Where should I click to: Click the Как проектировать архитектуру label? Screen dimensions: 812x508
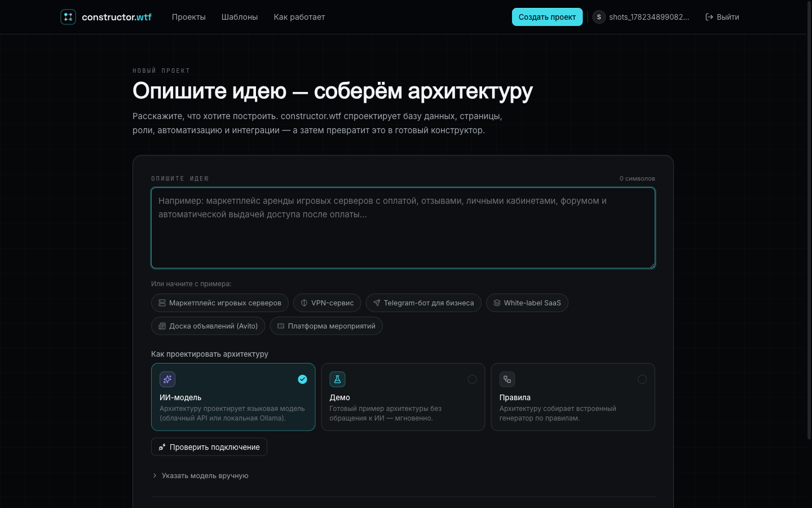(x=210, y=354)
